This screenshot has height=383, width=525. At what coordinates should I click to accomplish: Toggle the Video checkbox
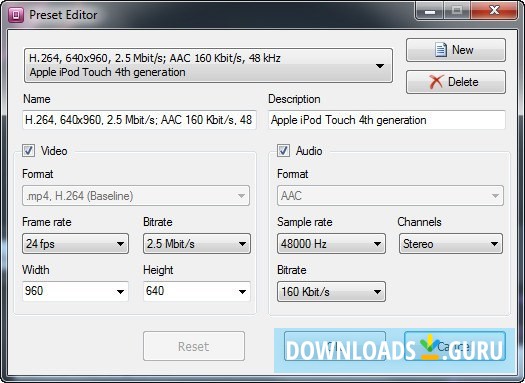click(28, 151)
